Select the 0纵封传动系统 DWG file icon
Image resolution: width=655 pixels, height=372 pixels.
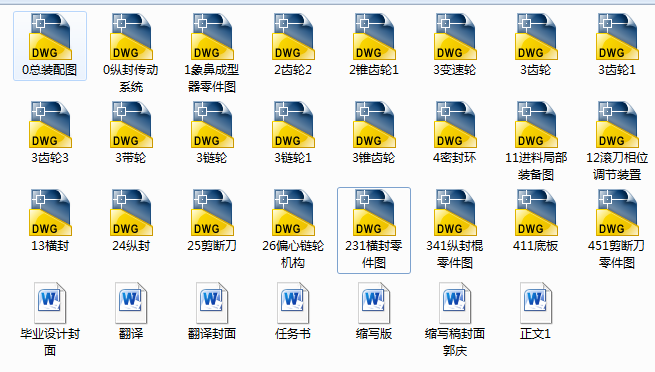point(131,37)
